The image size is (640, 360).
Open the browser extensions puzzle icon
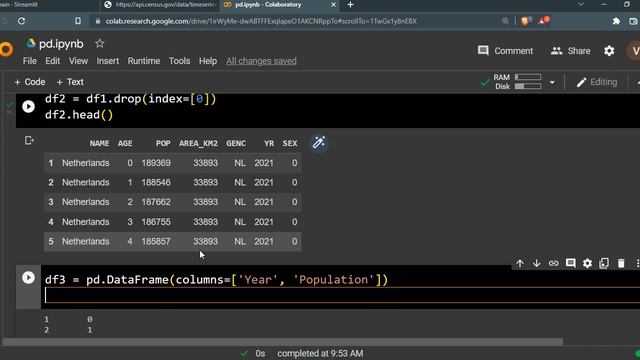[x=616, y=21]
